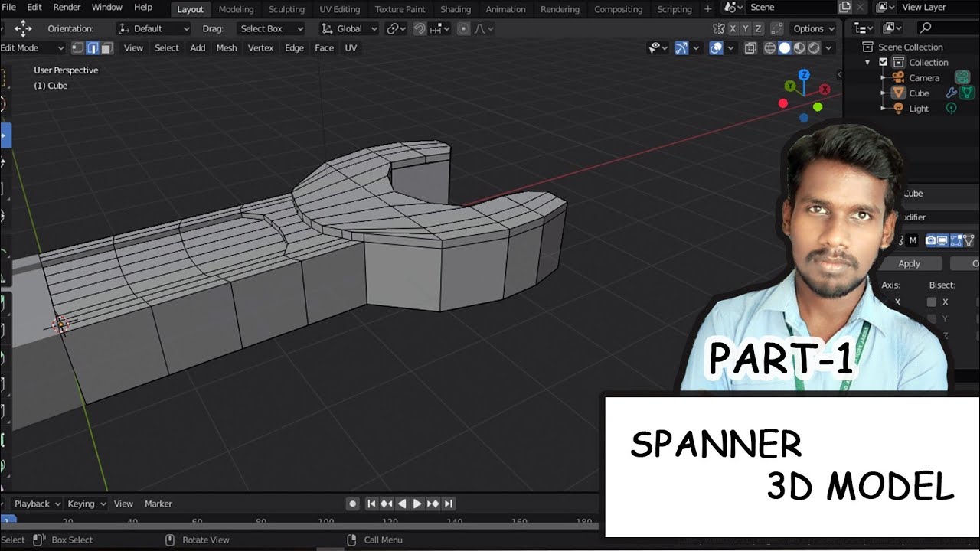Jump to the start frame
980x551 pixels.
[371, 504]
